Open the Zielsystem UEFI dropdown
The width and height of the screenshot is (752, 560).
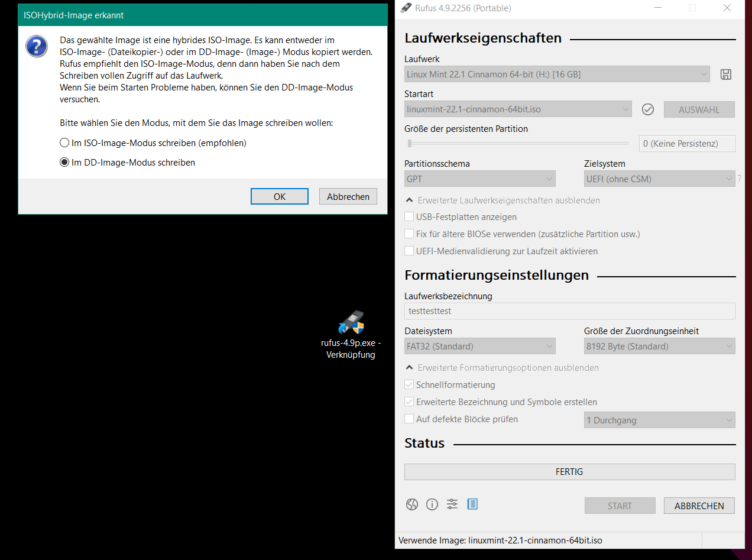(x=660, y=179)
